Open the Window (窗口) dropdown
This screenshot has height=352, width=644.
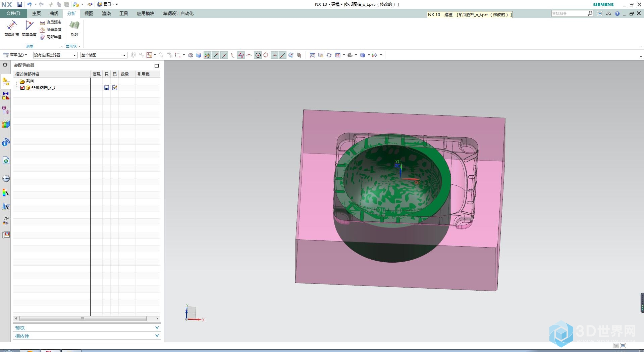106,4
